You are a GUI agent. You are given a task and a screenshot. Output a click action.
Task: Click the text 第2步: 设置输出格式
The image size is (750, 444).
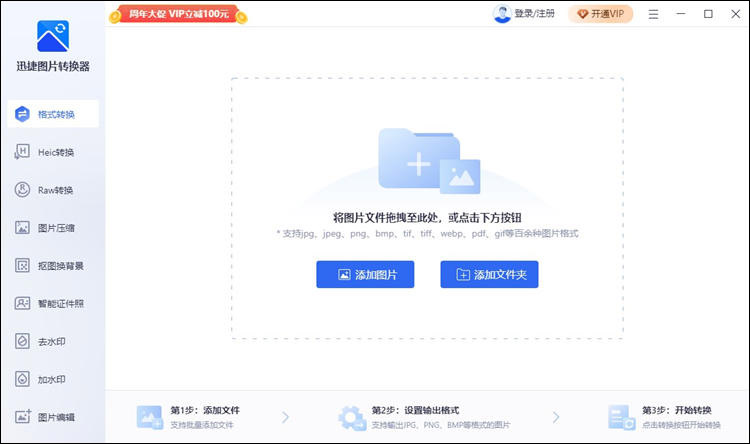click(x=415, y=410)
